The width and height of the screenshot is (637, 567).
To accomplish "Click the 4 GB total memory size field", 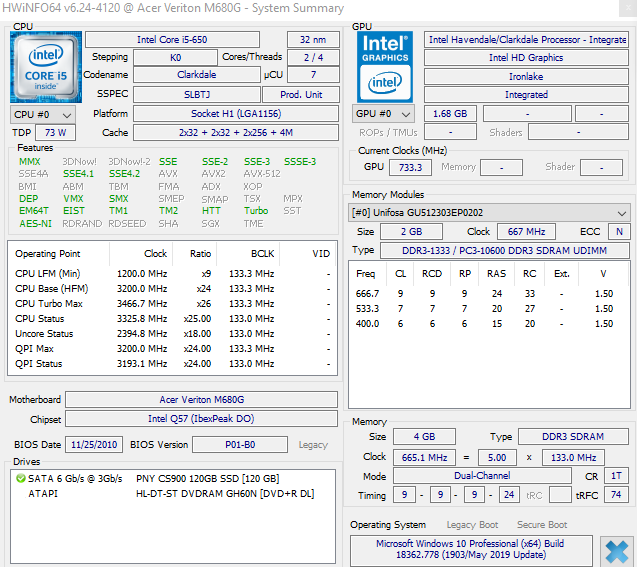I will (x=425, y=437).
